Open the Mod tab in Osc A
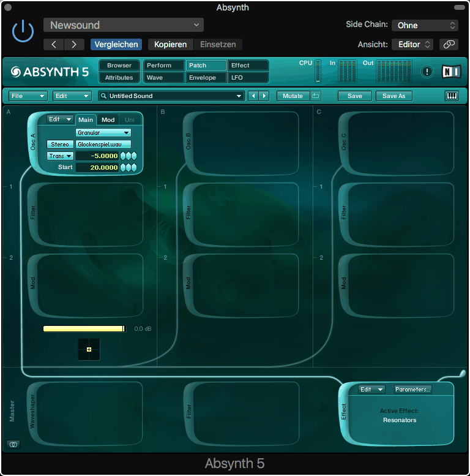The image size is (470, 476). tap(108, 119)
